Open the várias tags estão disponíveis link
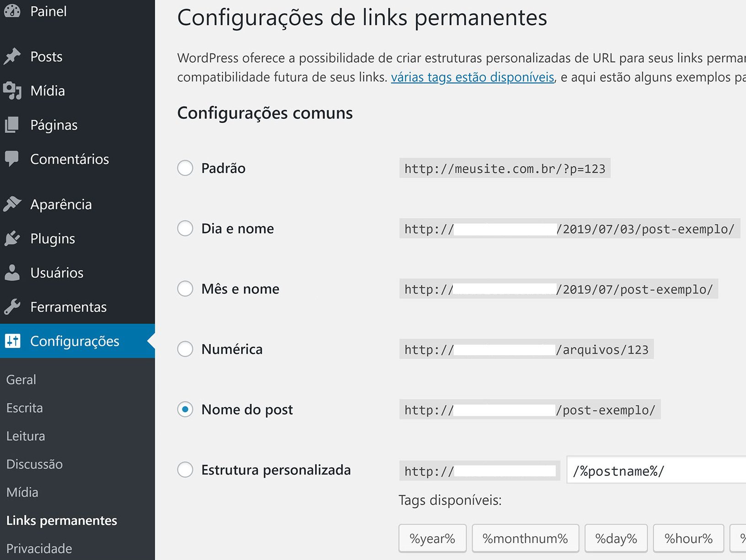746x560 pixels. (x=472, y=77)
